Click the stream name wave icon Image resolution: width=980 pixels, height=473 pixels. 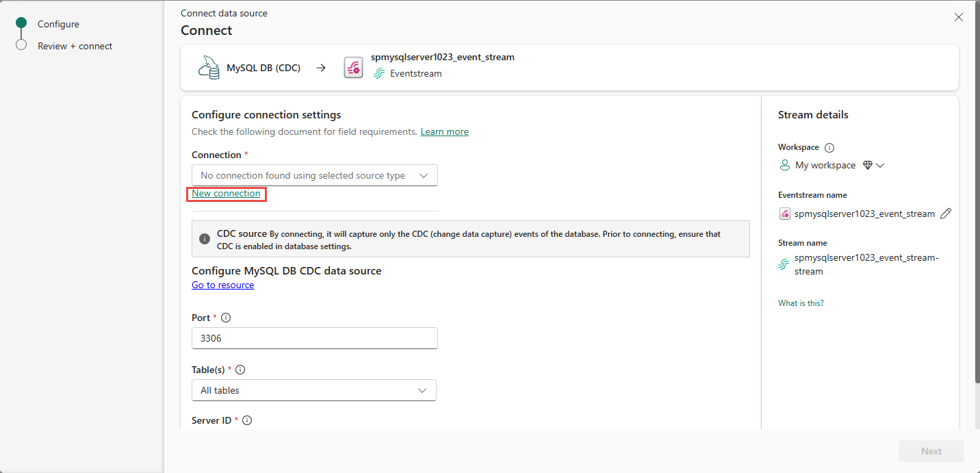coord(784,264)
